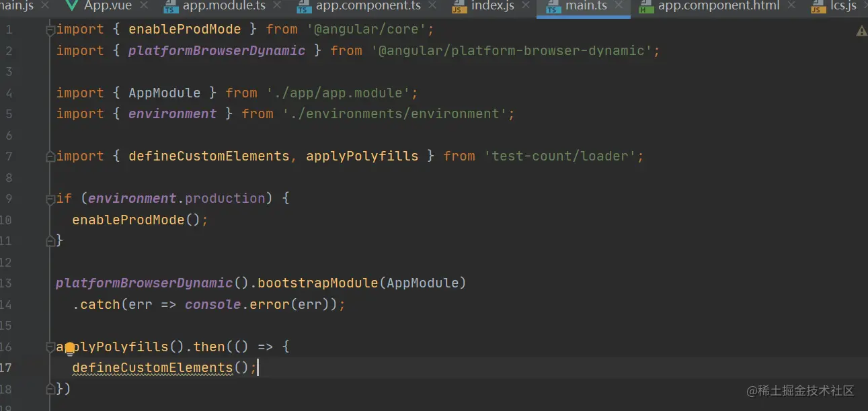The image size is (868, 411).
Task: Close the App.vue tab
Action: 143,6
